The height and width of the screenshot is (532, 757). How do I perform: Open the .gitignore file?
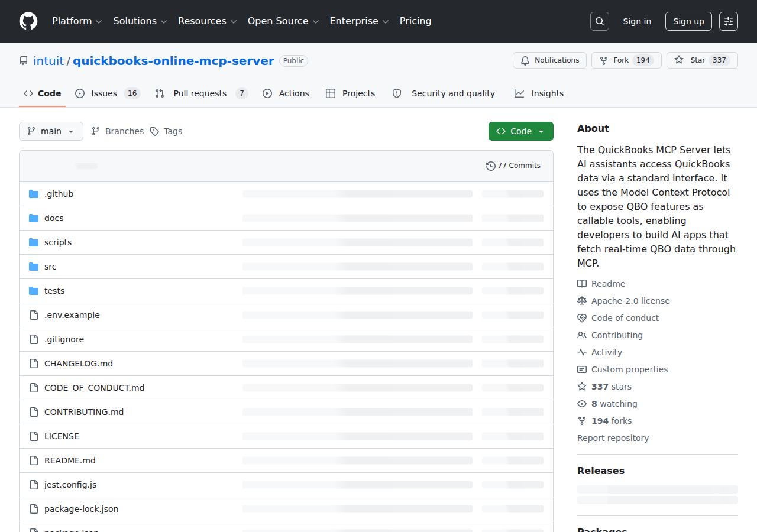pyautogui.click(x=64, y=339)
